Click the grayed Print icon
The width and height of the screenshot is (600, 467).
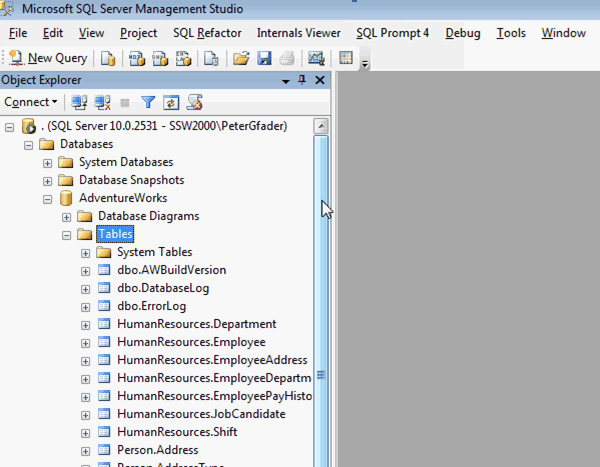[287, 58]
